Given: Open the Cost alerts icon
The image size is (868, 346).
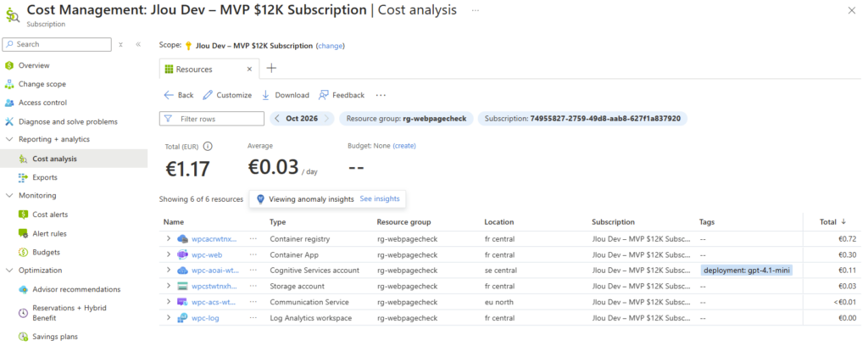Looking at the screenshot, I should tap(23, 215).
